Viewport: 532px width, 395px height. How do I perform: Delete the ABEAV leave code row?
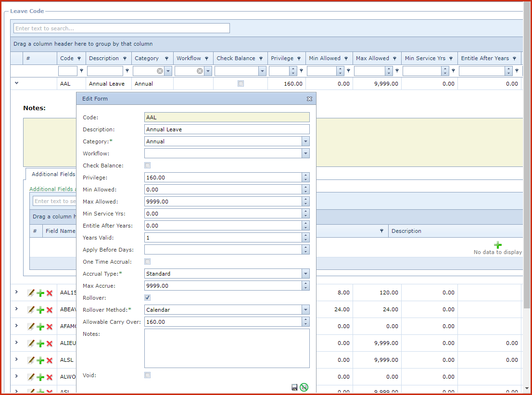pyautogui.click(x=50, y=309)
